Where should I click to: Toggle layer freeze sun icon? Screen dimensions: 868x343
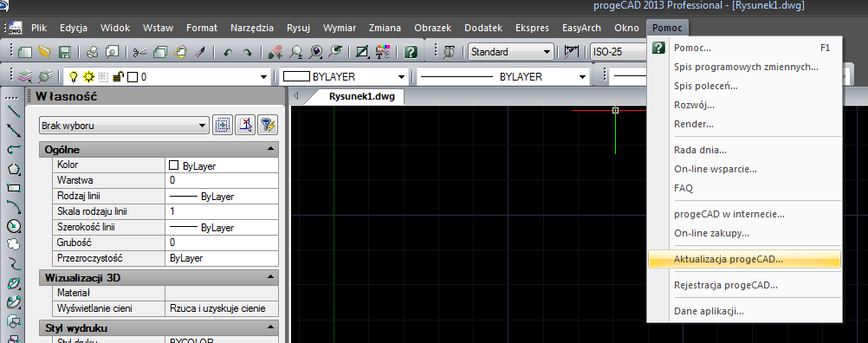pos(88,77)
